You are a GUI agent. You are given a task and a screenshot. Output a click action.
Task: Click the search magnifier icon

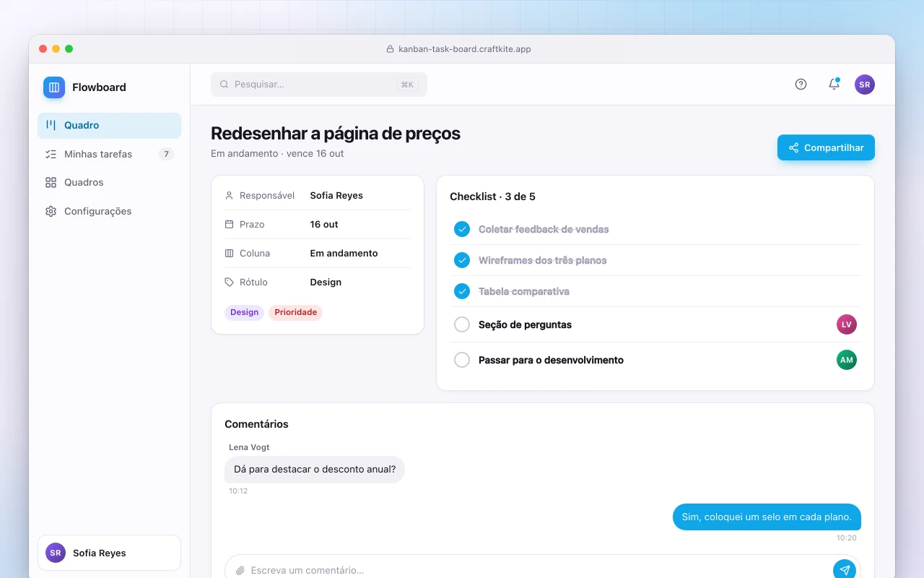(x=225, y=85)
